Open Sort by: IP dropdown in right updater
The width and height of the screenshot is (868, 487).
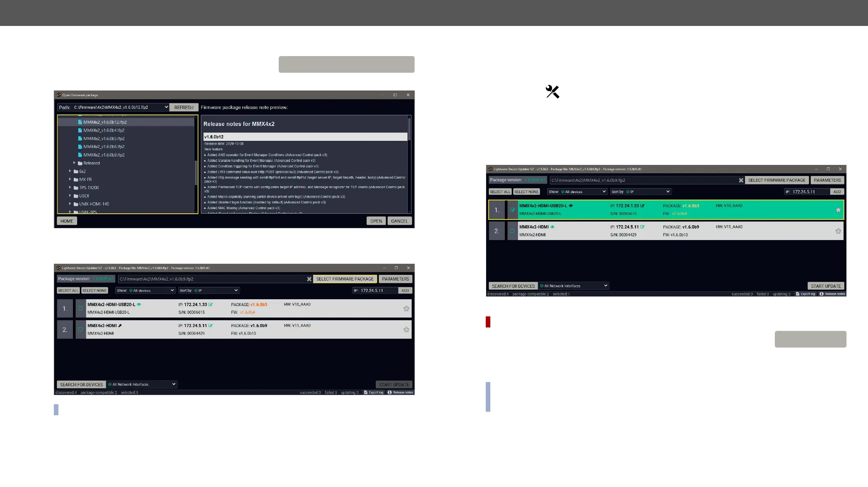point(641,192)
